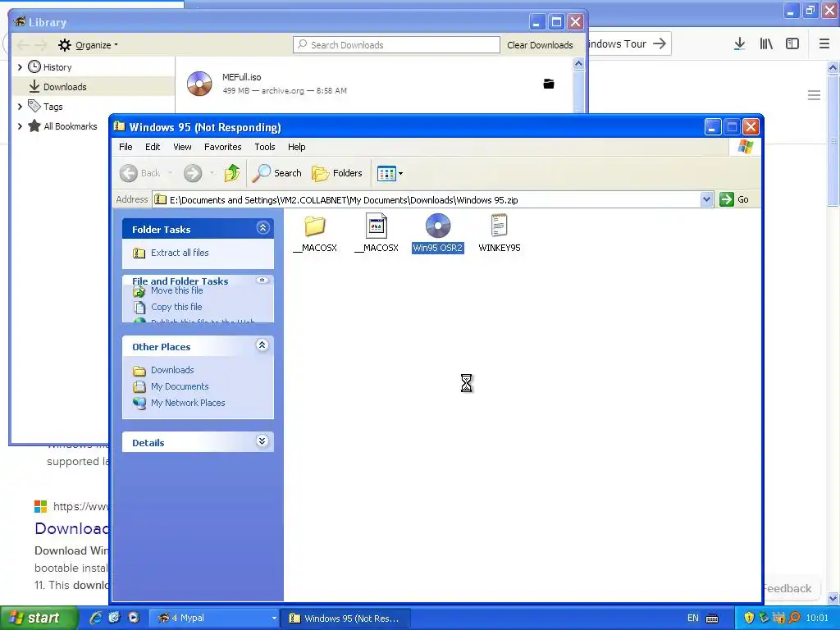Click the Library back arrow

22,45
